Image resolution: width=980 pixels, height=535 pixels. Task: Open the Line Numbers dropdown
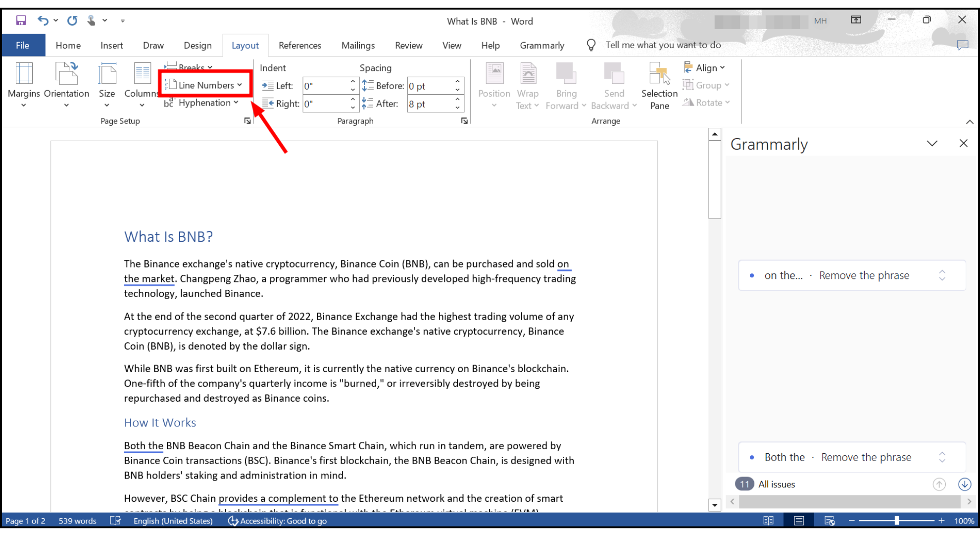205,84
